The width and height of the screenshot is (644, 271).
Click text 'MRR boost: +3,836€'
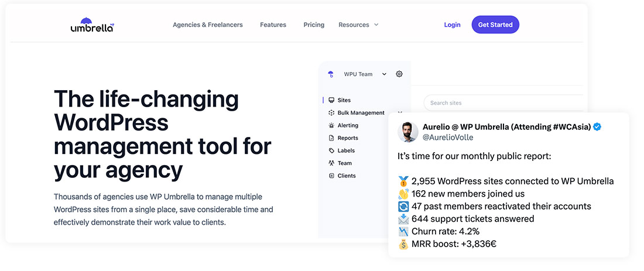point(454,244)
